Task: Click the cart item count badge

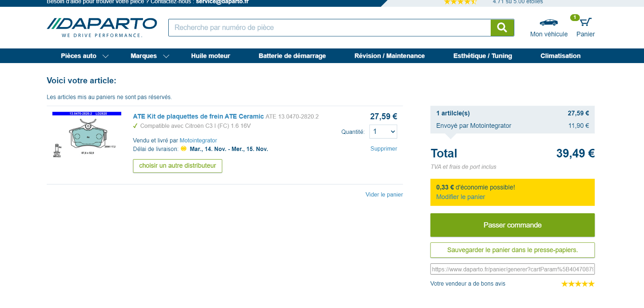Action: pos(574,18)
